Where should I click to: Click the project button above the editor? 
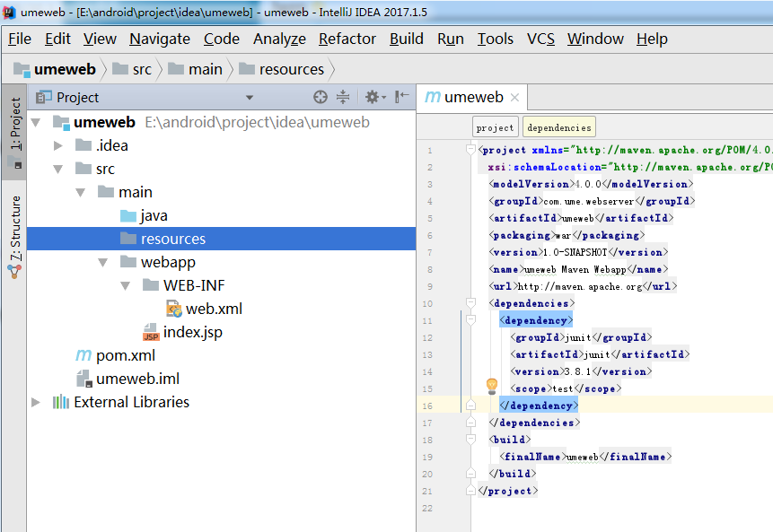tap(495, 126)
